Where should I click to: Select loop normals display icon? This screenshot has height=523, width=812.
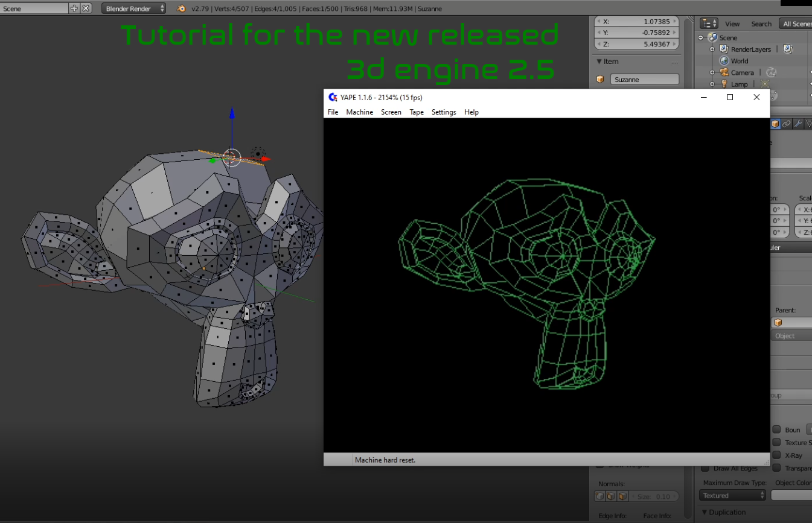612,496
